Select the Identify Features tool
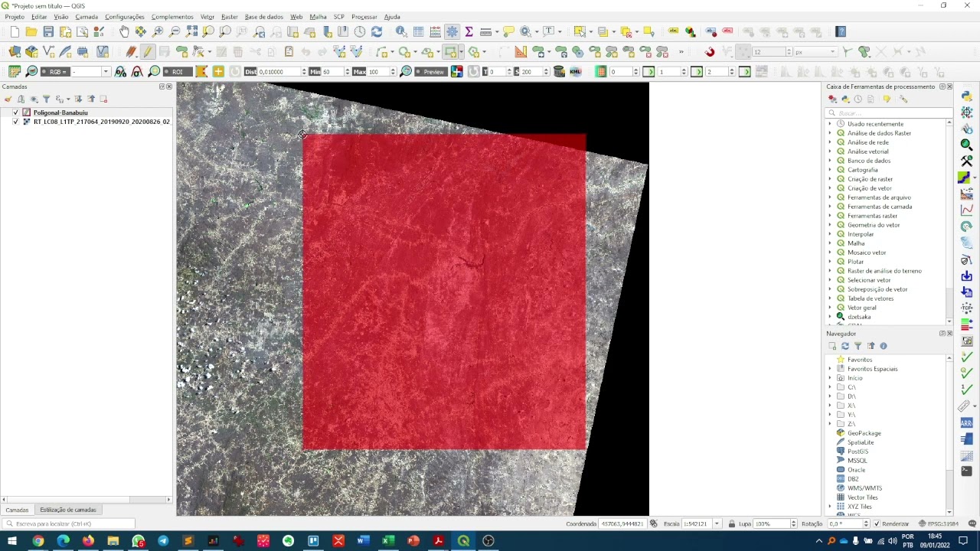Screen dimensions: 980x551 tap(401, 31)
